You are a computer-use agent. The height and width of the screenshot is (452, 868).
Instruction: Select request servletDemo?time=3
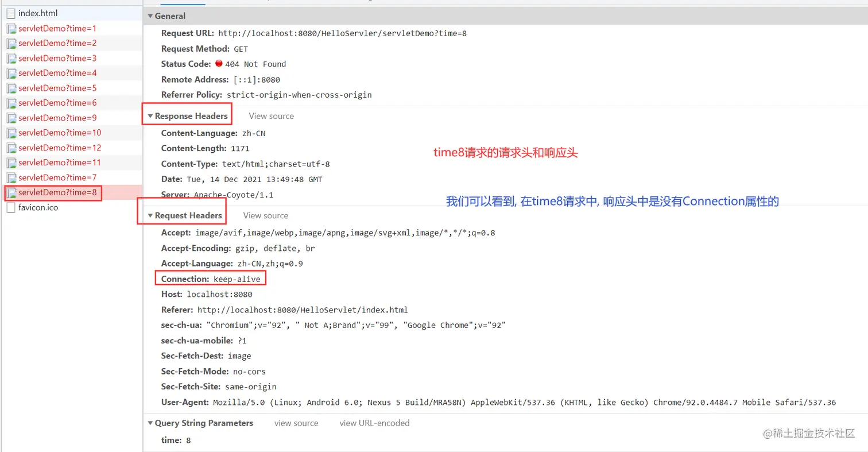tap(71, 58)
